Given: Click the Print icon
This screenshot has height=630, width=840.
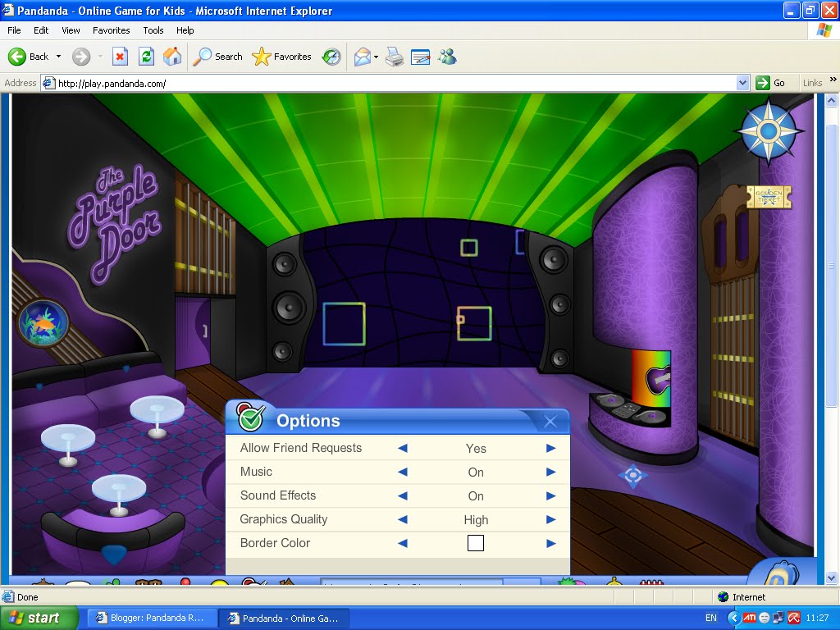Looking at the screenshot, I should pyautogui.click(x=395, y=57).
